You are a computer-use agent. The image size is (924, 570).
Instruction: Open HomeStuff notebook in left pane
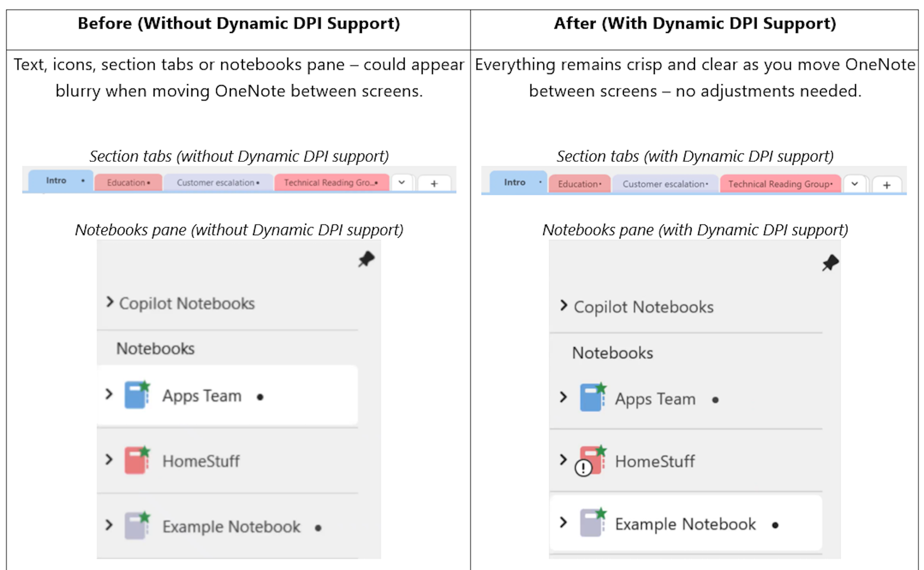200,461
